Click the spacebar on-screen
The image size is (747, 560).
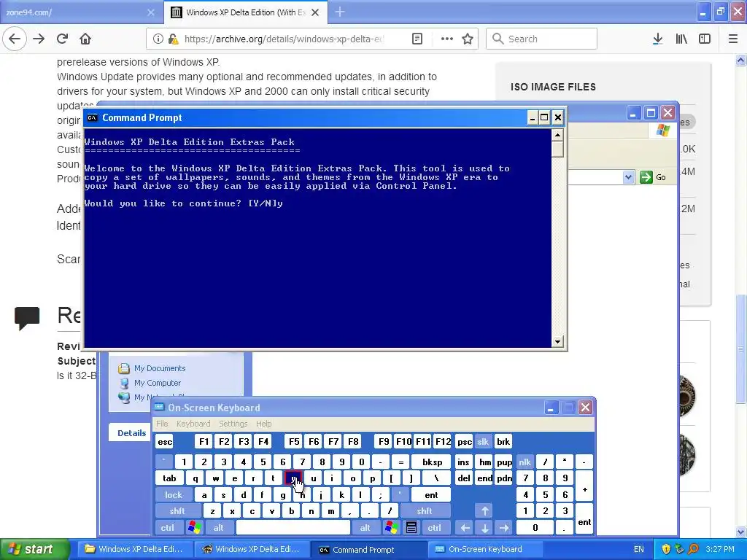(x=293, y=528)
